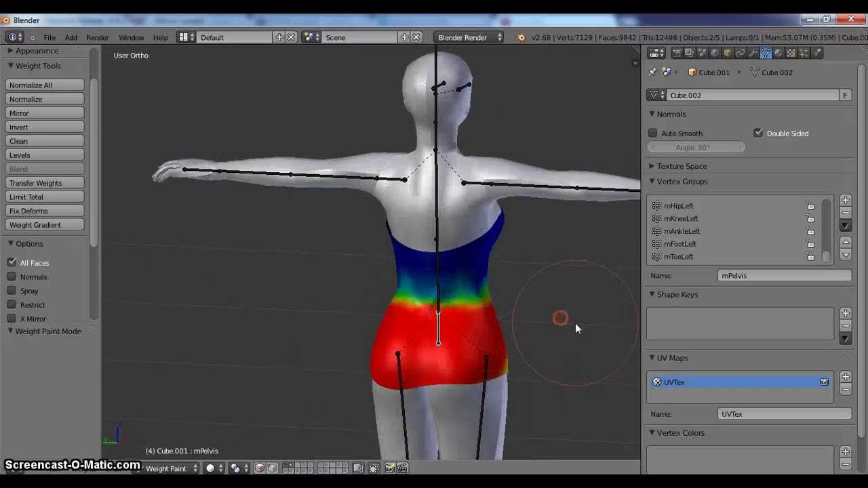Open the Object properties tab
This screenshot has height=488, width=868.
coord(728,53)
